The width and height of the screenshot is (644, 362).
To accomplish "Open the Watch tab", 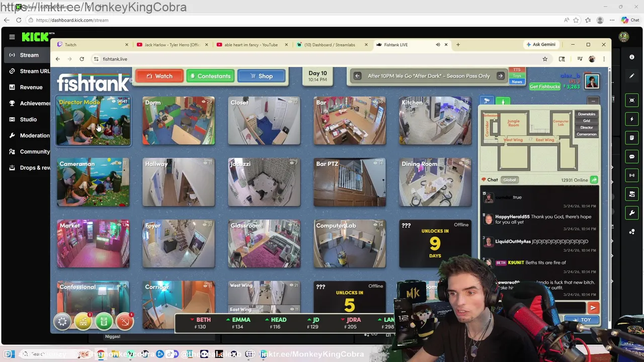I will tap(159, 76).
